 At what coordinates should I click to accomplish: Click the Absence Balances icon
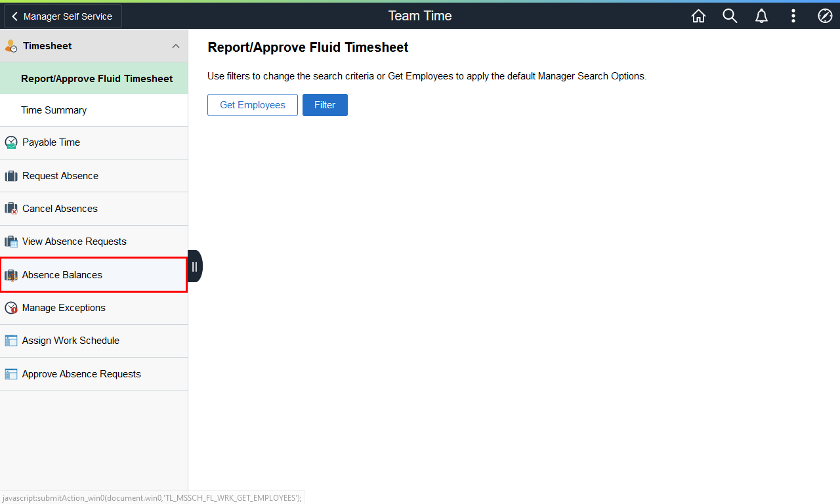coord(10,275)
